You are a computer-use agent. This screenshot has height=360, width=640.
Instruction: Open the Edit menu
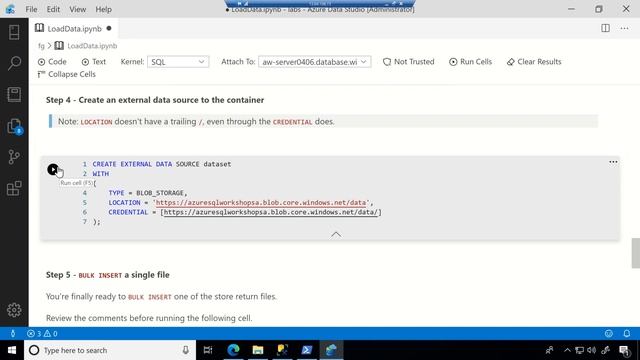point(53,9)
